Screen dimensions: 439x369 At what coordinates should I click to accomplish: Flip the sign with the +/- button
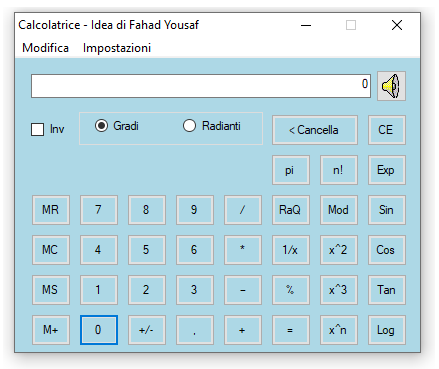pos(147,330)
